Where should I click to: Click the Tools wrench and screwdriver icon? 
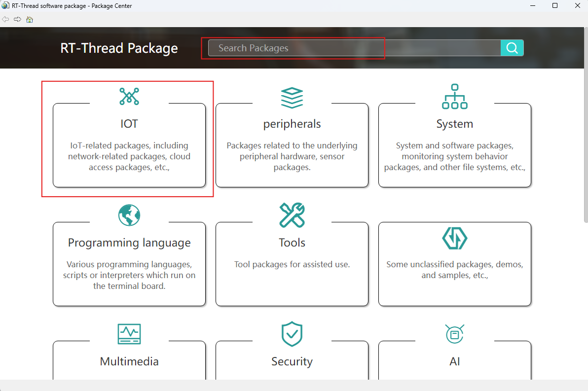pyautogui.click(x=292, y=215)
